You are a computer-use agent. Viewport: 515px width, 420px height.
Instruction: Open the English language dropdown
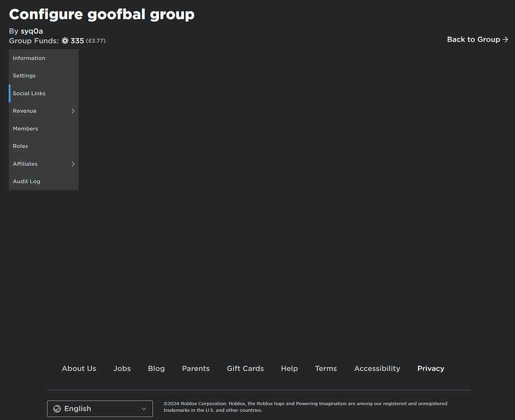tap(100, 408)
